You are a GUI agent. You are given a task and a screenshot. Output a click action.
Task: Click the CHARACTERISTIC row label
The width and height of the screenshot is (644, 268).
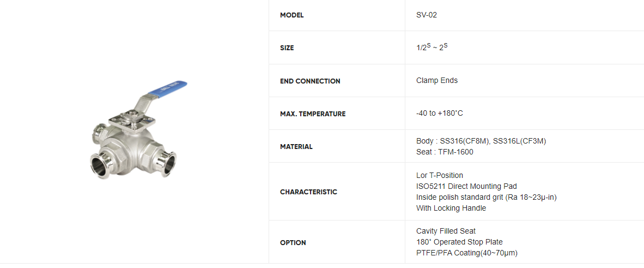point(308,192)
